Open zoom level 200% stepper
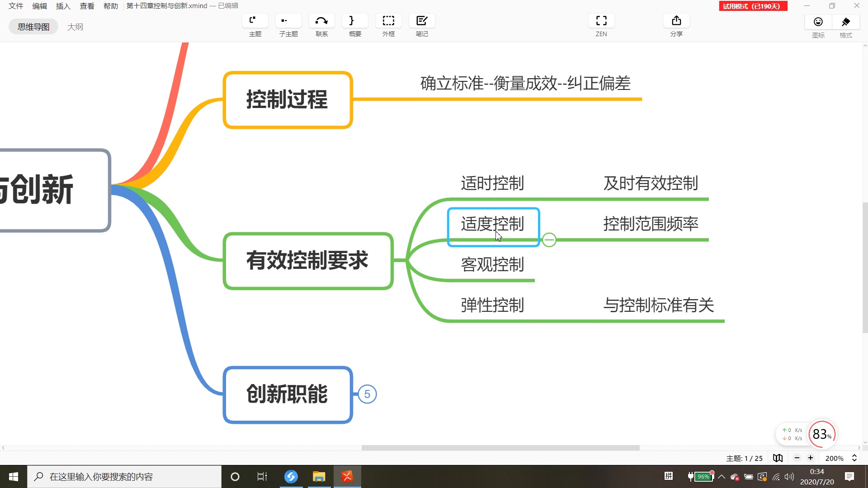Viewport: 868px width, 488px height. [x=854, y=458]
